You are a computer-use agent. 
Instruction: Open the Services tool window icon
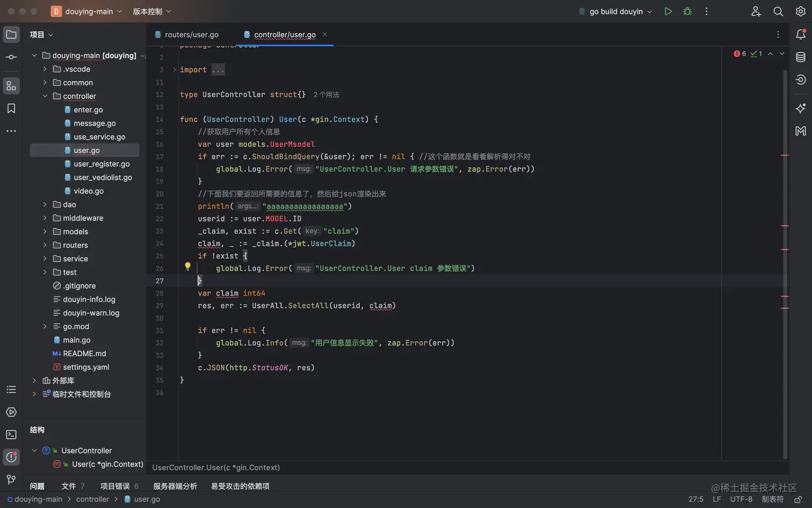(x=11, y=412)
